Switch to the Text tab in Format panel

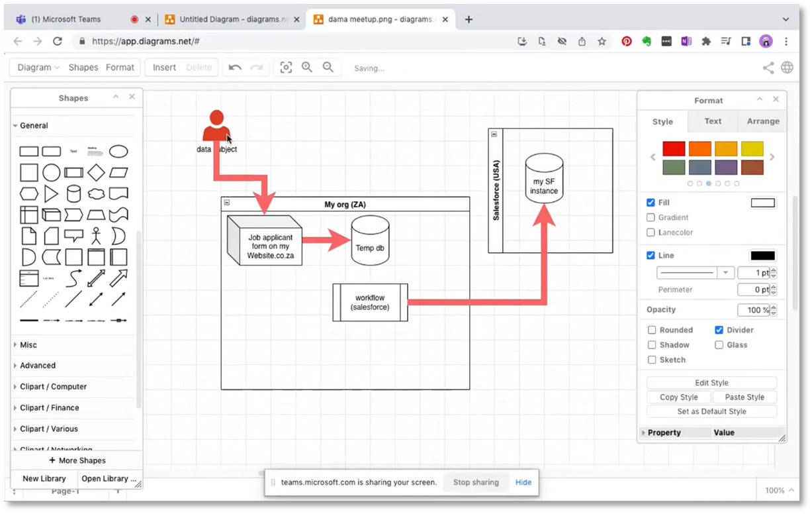click(x=713, y=121)
